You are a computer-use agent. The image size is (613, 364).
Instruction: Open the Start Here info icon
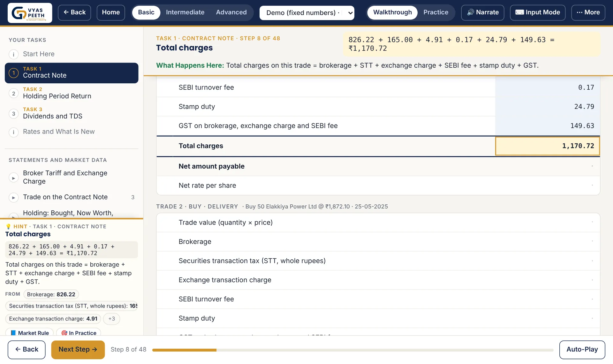point(13,54)
